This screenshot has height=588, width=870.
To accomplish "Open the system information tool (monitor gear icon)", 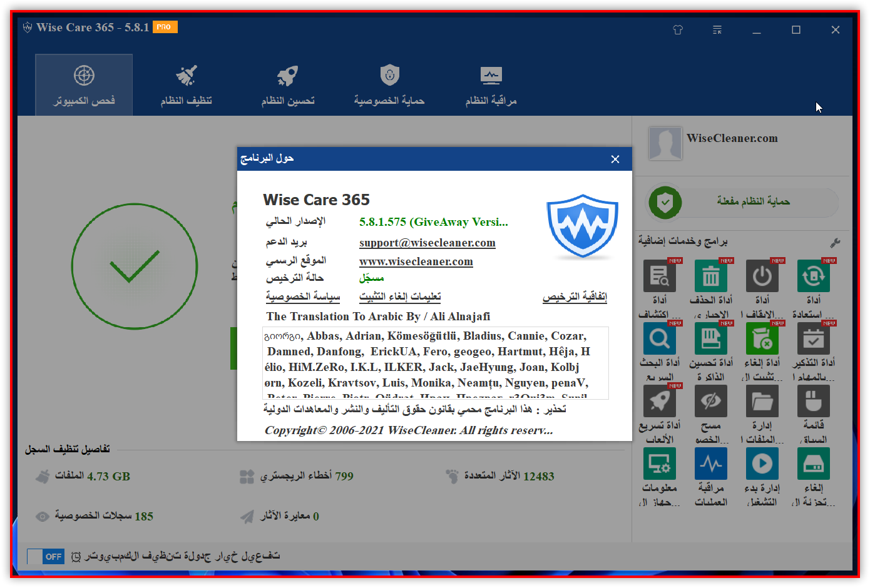I will (x=660, y=464).
